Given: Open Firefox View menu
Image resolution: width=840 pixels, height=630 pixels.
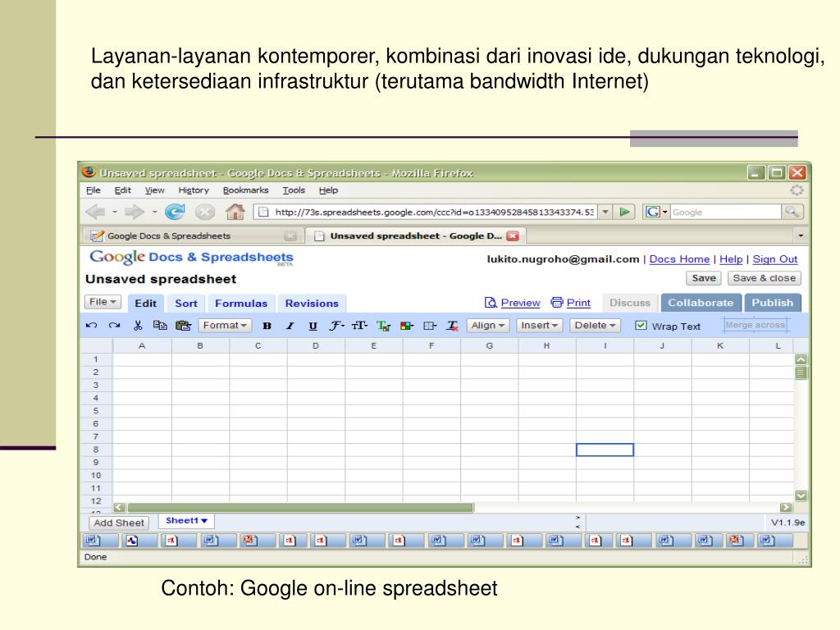Looking at the screenshot, I should [x=155, y=190].
